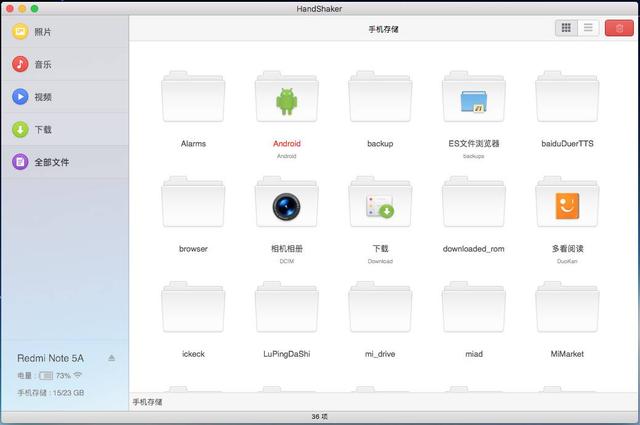640x425 pixels.
Task: Select the browser folder icon
Action: (193, 202)
